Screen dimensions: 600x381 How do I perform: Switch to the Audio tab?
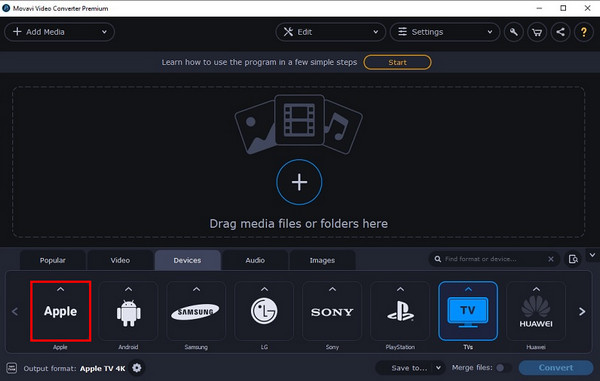click(255, 260)
